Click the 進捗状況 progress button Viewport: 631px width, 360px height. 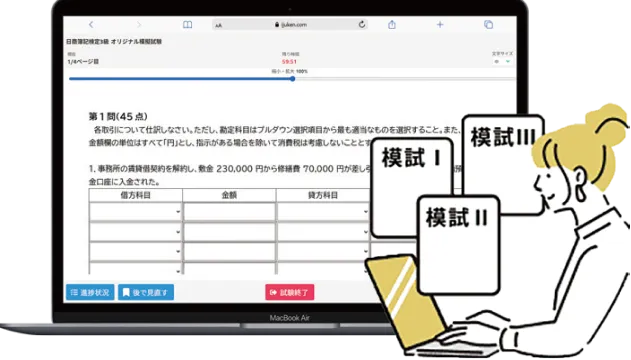click(x=90, y=292)
